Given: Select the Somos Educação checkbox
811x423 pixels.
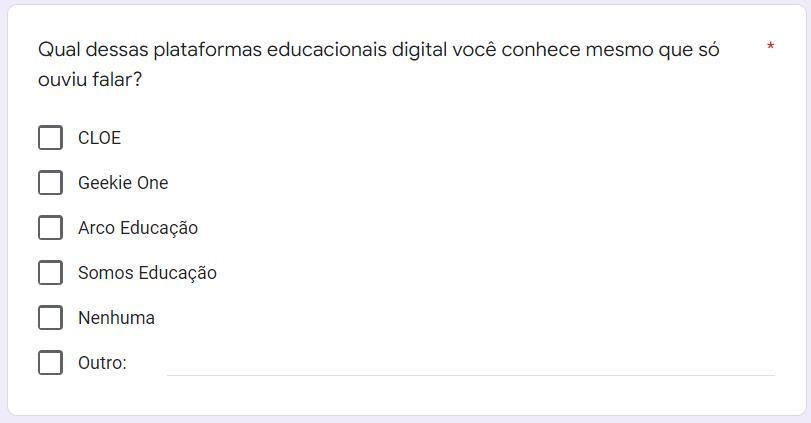Looking at the screenshot, I should [x=50, y=273].
